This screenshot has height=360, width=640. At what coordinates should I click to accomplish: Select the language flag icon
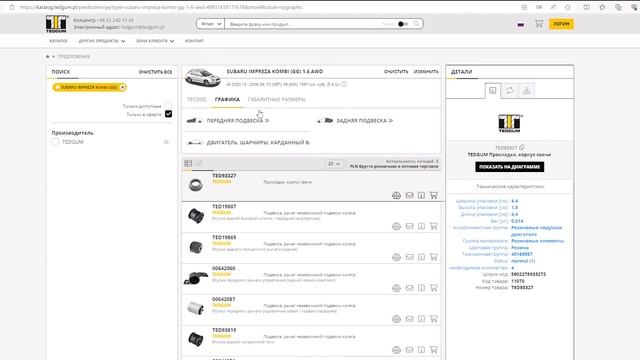click(x=521, y=24)
